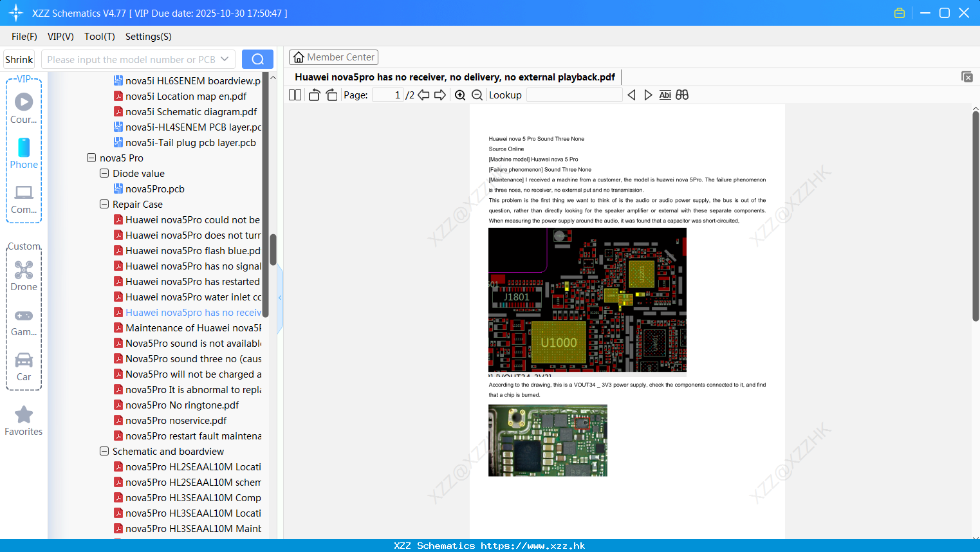The width and height of the screenshot is (980, 552).
Task: Open nova5i-Tail plug pcb layer.pcb
Action: pyautogui.click(x=190, y=143)
